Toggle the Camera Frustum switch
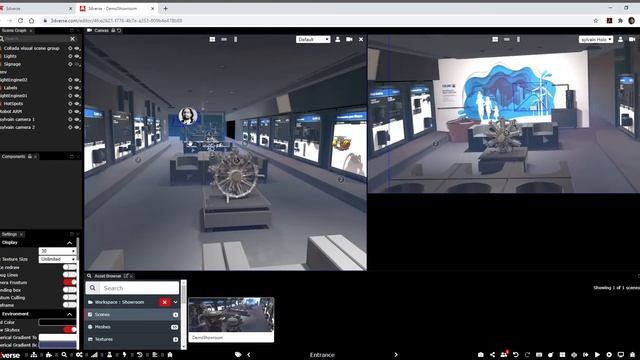 70,282
